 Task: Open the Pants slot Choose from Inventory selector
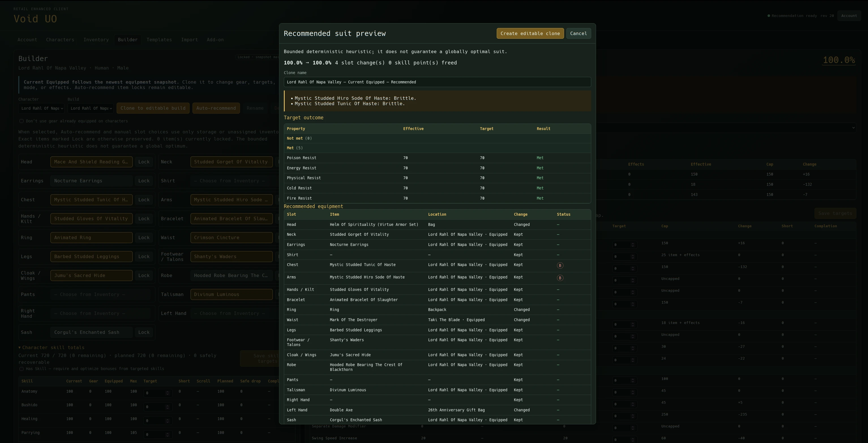100,295
